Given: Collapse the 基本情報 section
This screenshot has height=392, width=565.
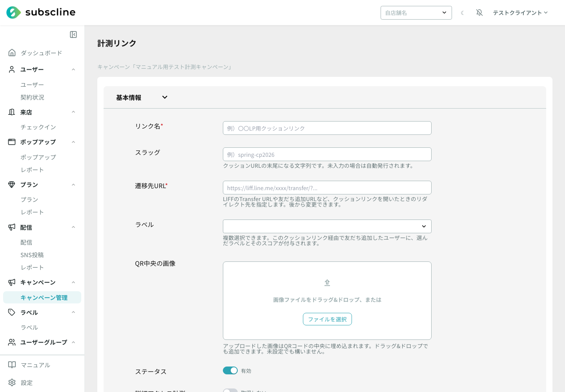Looking at the screenshot, I should pos(165,97).
